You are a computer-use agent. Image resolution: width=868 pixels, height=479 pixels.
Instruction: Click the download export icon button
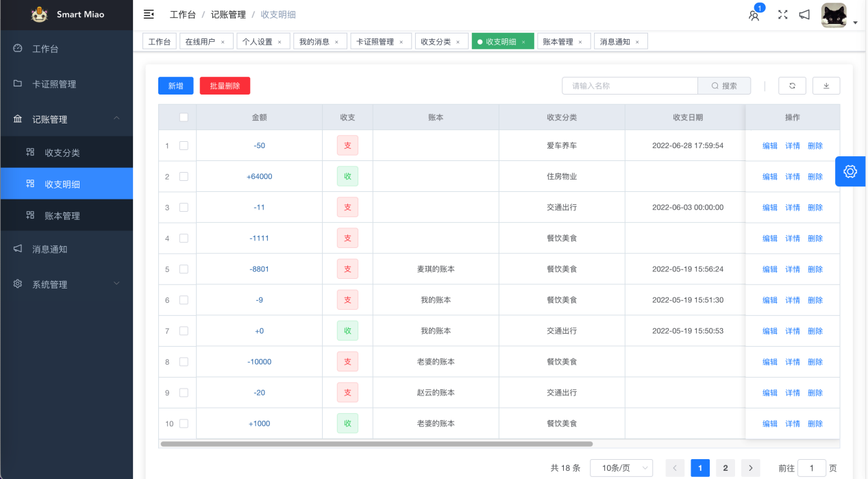point(826,86)
